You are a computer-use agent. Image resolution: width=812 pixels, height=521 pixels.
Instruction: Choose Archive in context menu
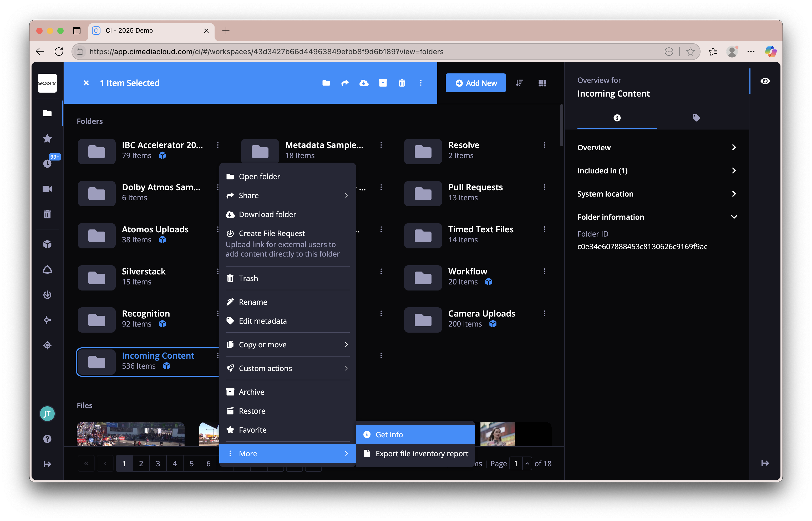tap(287, 392)
